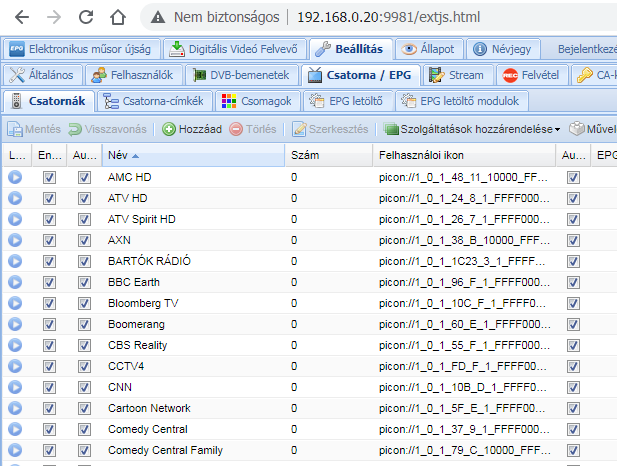The width and height of the screenshot is (617, 466).
Task: Play the BARTÓK RÁDIÓ channel
Action: (x=15, y=261)
